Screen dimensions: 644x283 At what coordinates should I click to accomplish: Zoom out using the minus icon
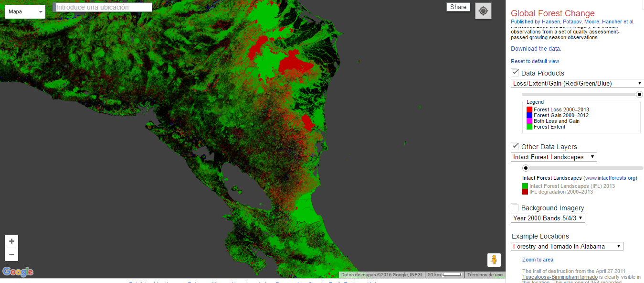point(11,254)
